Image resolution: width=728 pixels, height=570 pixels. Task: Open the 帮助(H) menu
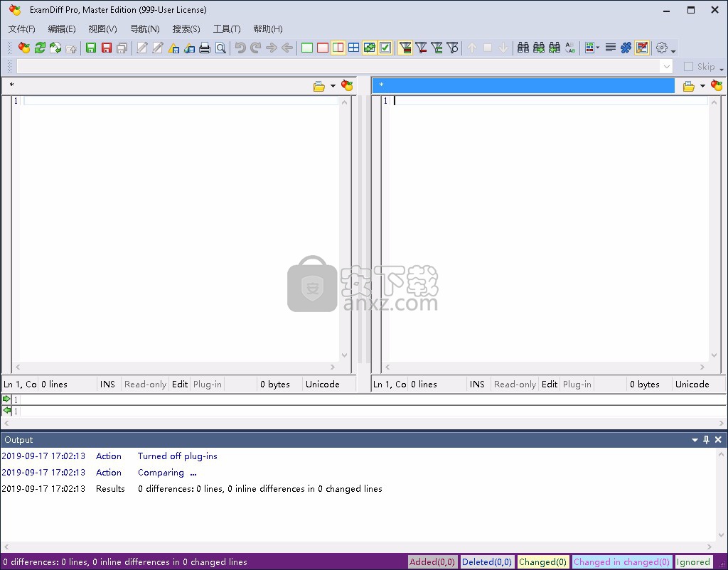[268, 28]
